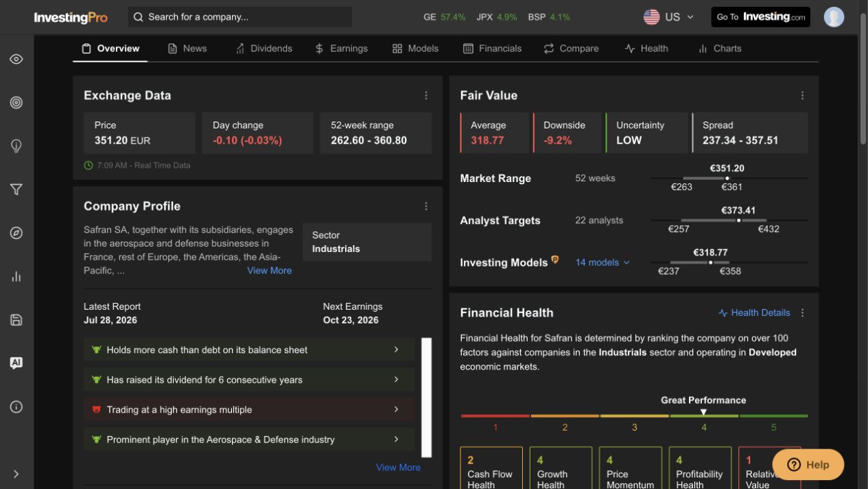Open the screener filter funnel icon
The image size is (868, 489).
pos(16,190)
